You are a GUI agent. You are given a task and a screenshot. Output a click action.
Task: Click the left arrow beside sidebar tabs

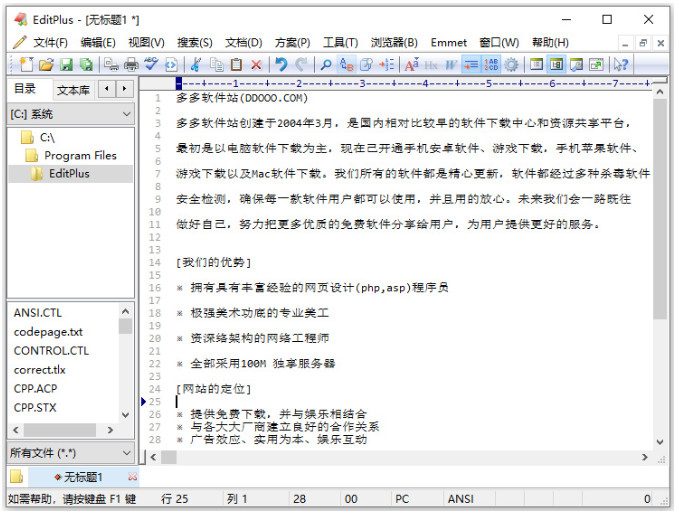[x=107, y=89]
